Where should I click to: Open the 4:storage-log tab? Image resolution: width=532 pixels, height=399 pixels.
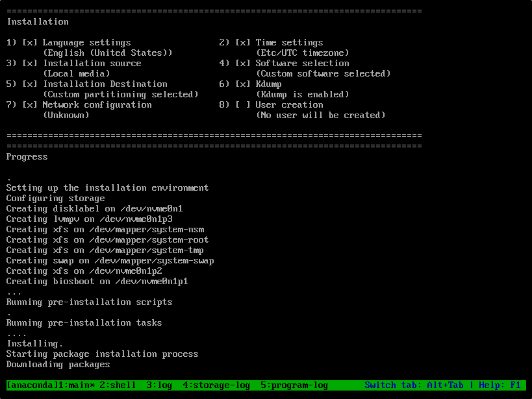tap(216, 385)
